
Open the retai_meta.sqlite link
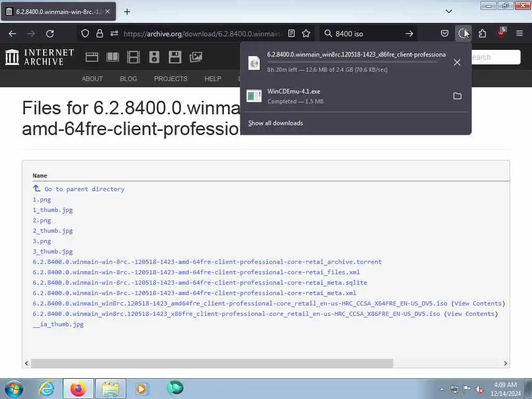point(200,283)
